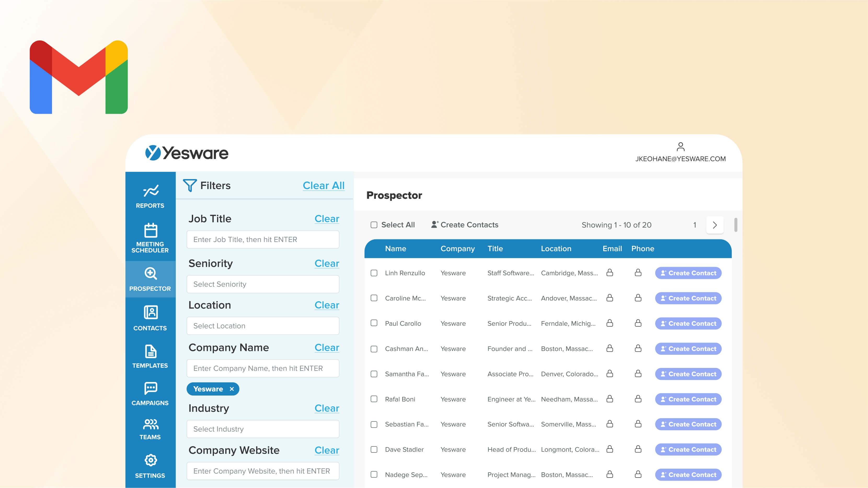
Task: Tick the checkbox for Caroline Mc...
Action: point(374,298)
